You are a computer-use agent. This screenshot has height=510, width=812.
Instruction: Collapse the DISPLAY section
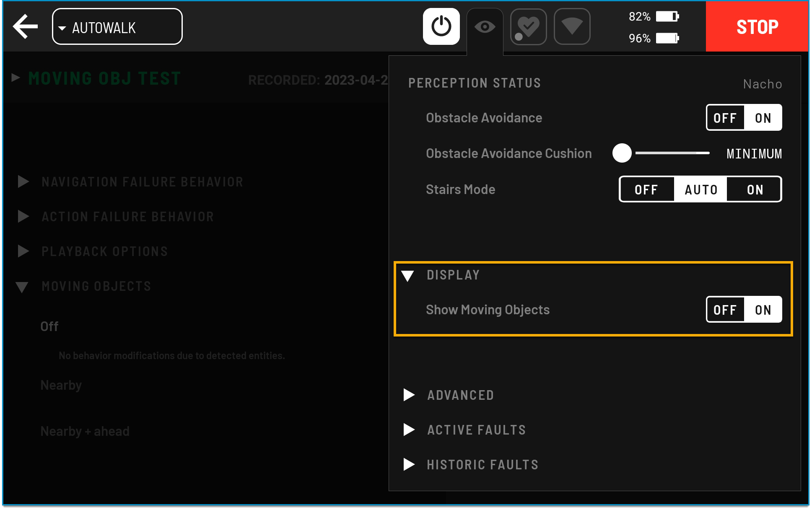pyautogui.click(x=407, y=275)
